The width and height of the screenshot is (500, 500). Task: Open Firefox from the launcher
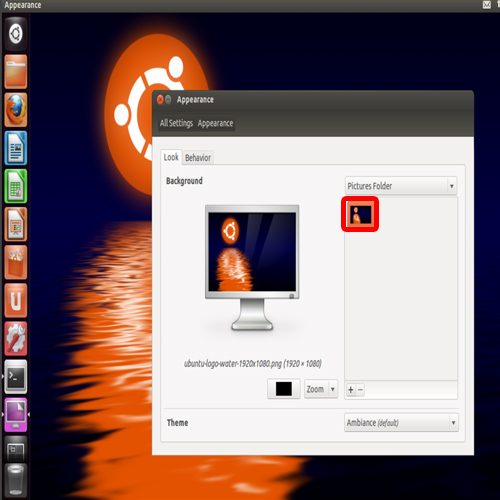click(16, 110)
